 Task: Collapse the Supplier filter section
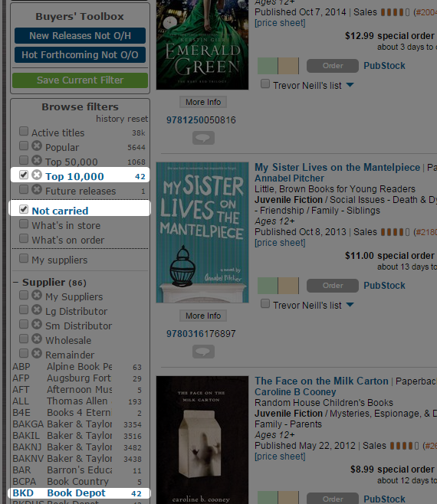[x=15, y=283]
